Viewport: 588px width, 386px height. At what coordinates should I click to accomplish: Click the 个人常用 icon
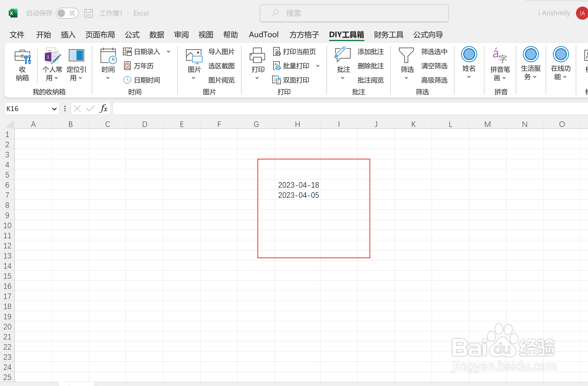click(52, 56)
